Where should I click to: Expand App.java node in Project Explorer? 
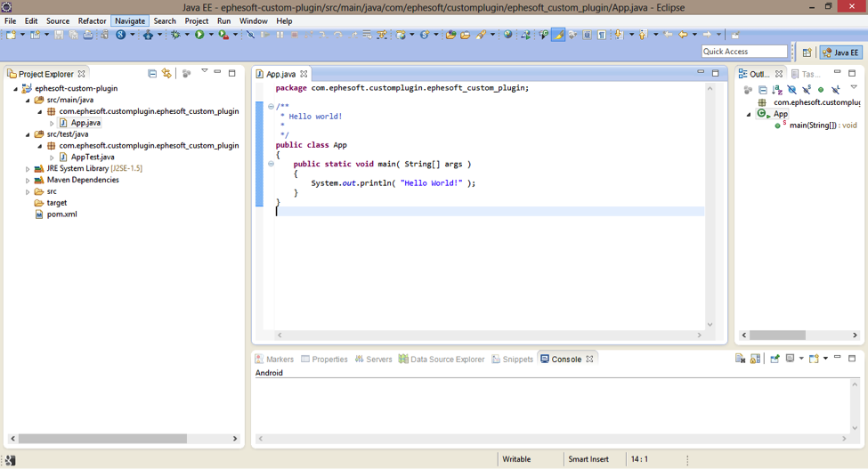pos(52,124)
